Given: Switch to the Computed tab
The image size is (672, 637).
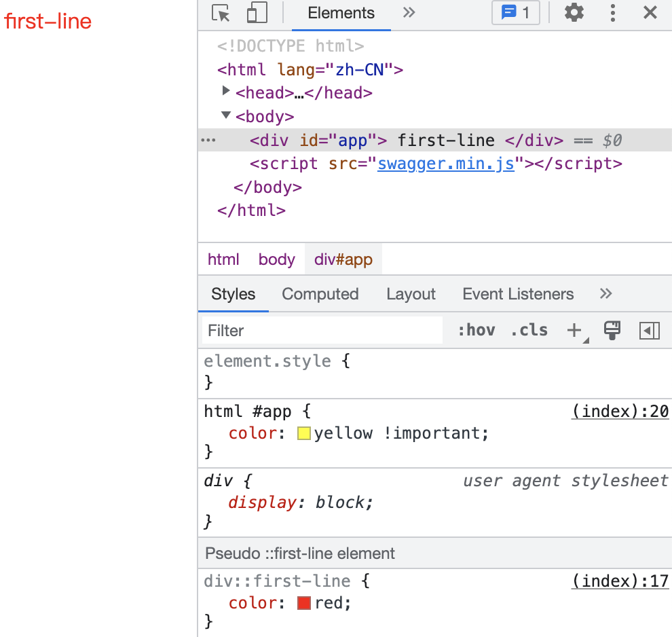Looking at the screenshot, I should [320, 294].
